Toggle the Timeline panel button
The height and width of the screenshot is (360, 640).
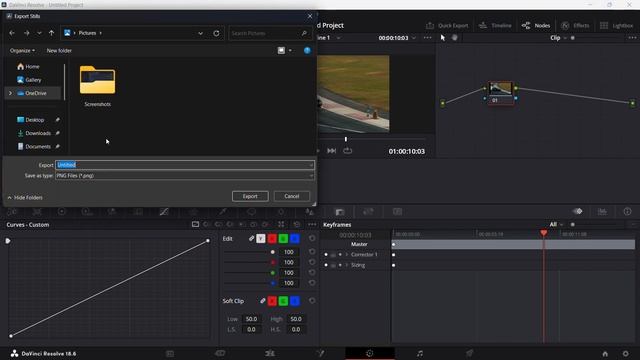click(495, 25)
